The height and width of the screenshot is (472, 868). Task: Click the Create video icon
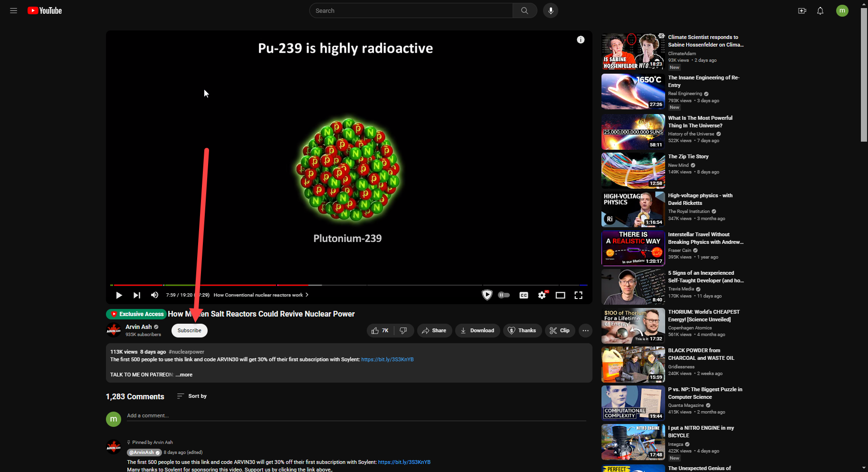click(802, 10)
